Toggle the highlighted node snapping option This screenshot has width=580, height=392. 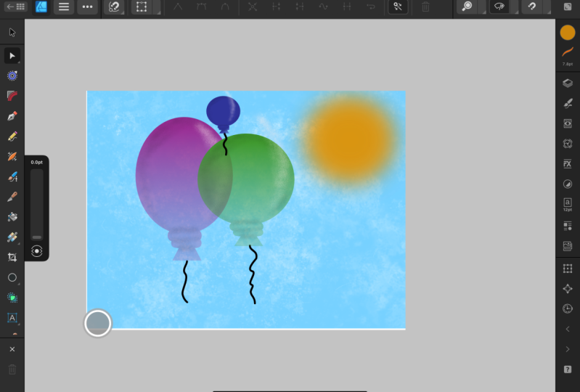[x=398, y=7]
